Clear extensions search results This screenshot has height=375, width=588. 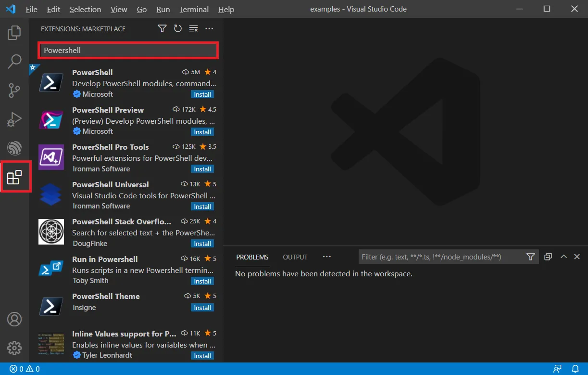coord(193,29)
